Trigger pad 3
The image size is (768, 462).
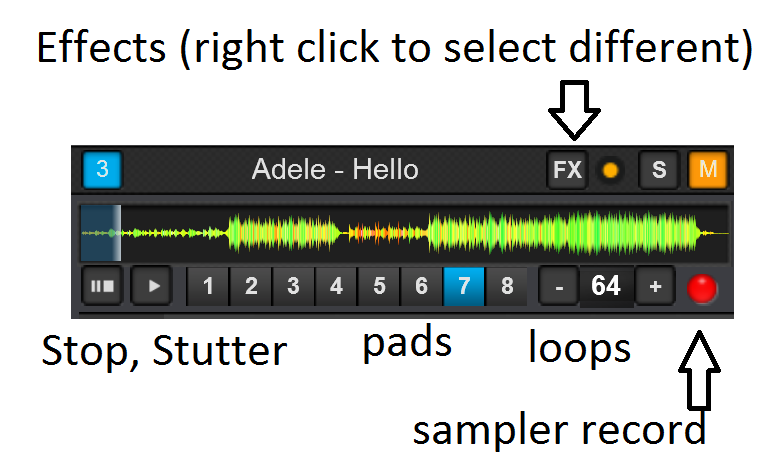point(293,287)
